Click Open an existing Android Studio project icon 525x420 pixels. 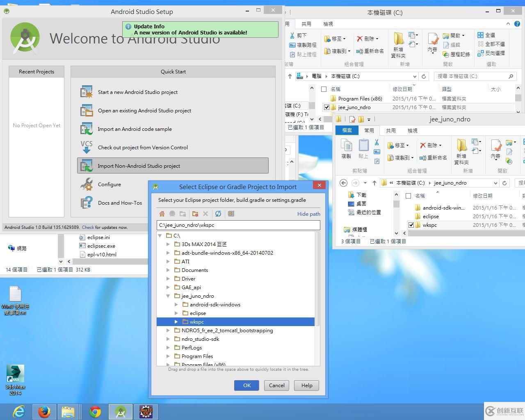pyautogui.click(x=87, y=110)
